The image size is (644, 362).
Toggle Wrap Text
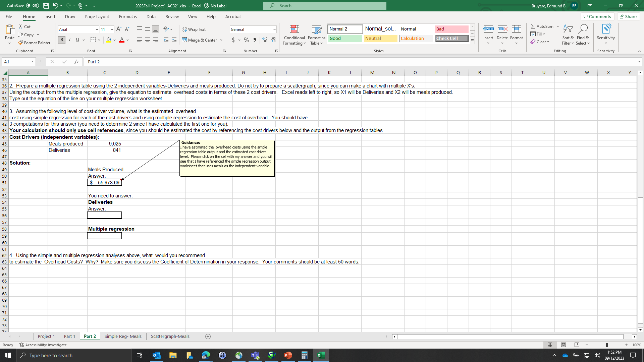pyautogui.click(x=194, y=29)
